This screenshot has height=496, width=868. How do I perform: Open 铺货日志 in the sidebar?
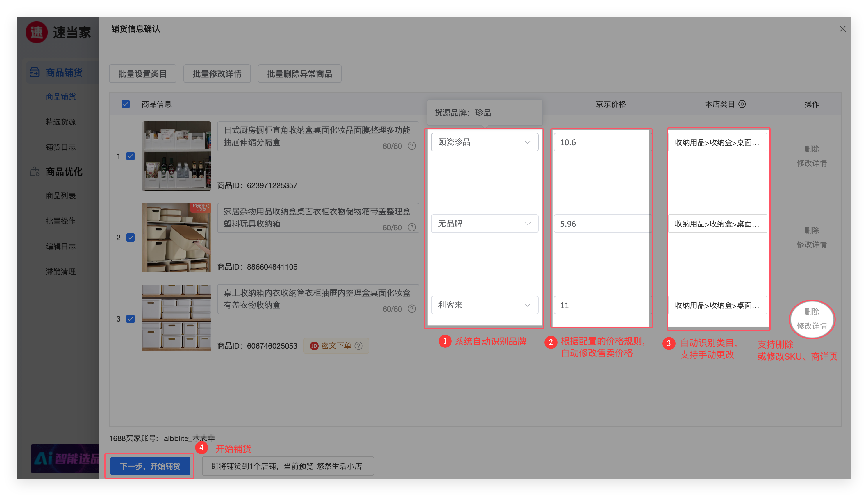coord(61,147)
